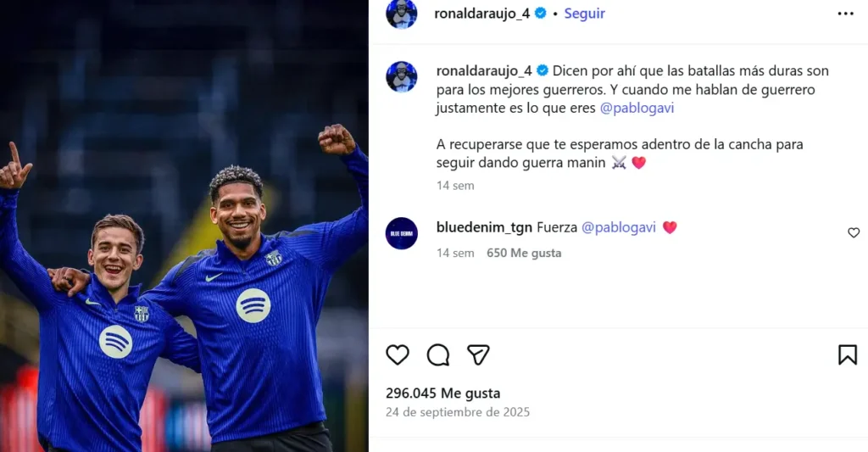
Task: Share the post via paper plane icon
Action: (x=478, y=355)
